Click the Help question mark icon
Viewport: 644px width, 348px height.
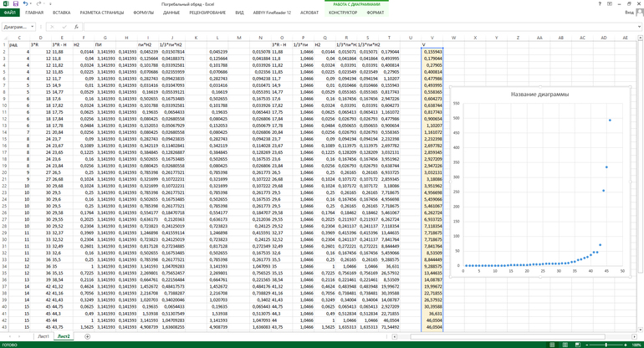[600, 3]
